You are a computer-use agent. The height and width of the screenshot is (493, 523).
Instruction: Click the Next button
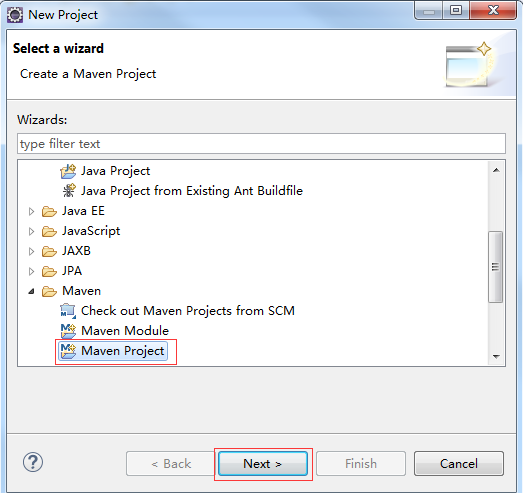click(x=263, y=464)
